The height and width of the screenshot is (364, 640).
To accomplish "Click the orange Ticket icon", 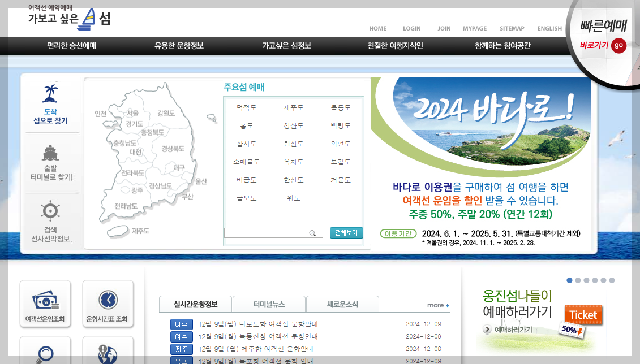I will (x=583, y=315).
